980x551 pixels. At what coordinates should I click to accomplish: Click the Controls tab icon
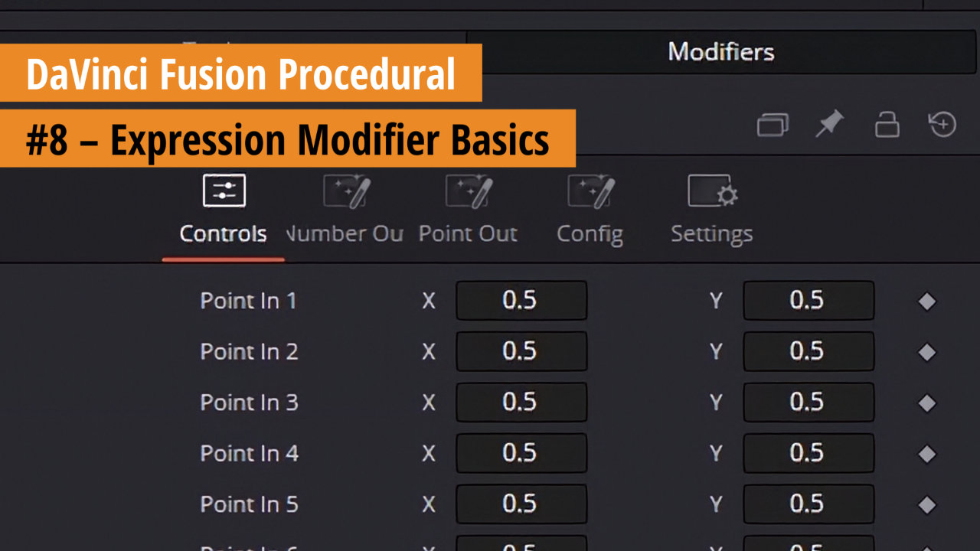click(224, 191)
